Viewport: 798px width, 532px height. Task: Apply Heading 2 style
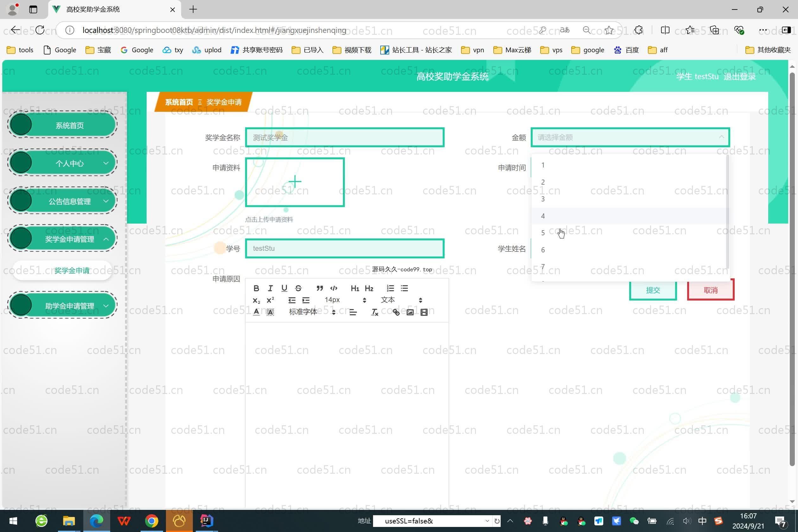point(369,288)
